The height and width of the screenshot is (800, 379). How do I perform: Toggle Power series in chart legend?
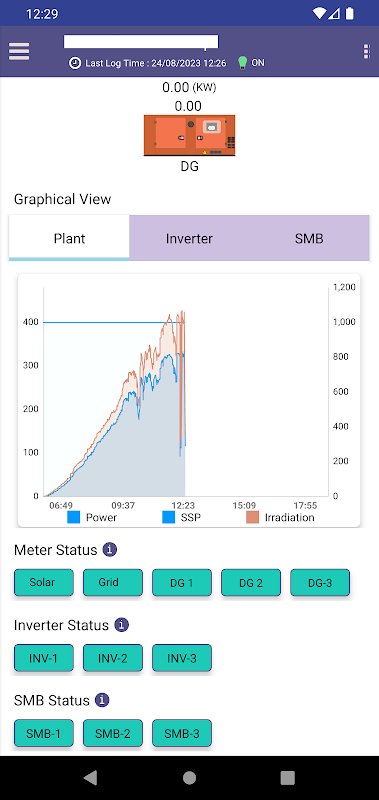point(92,517)
